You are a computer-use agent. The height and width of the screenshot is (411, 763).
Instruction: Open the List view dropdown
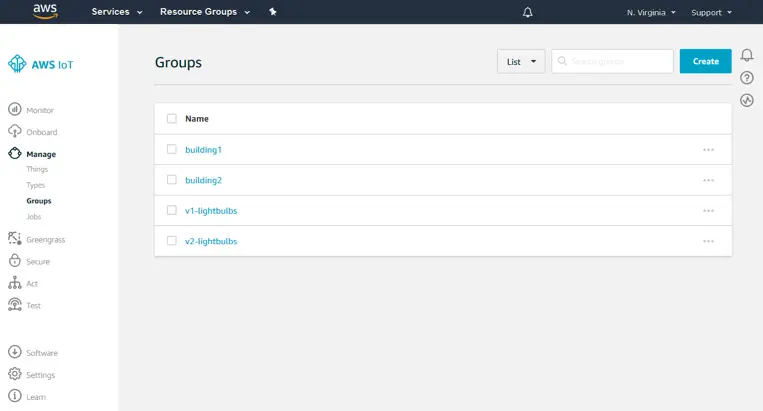click(x=521, y=61)
